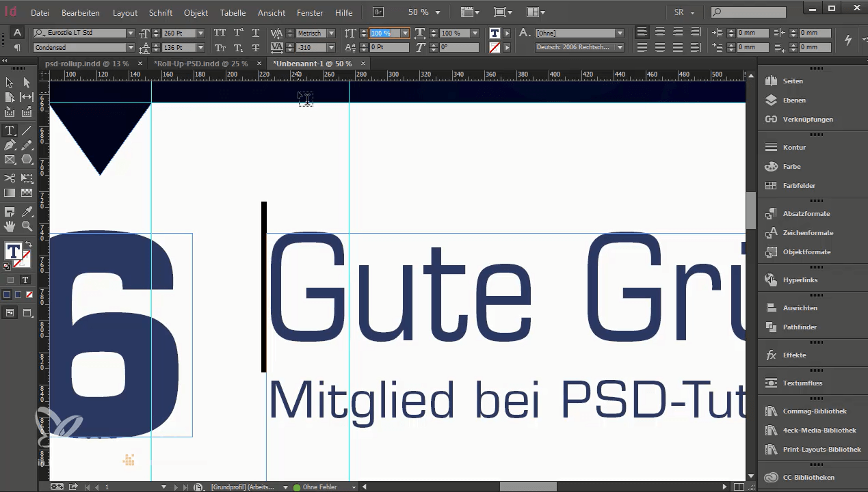
Task: Activate the Type tool in the toolbox
Action: click(10, 130)
